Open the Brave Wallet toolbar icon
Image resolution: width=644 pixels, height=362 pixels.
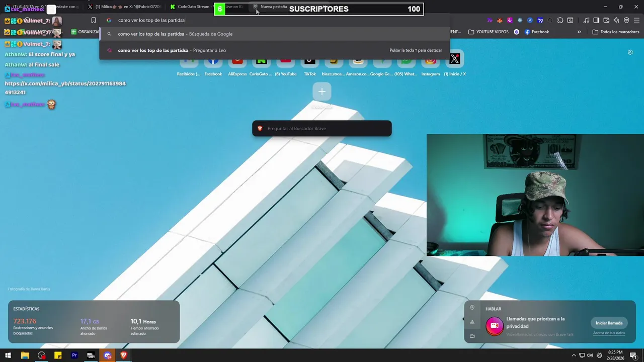pyautogui.click(x=606, y=20)
